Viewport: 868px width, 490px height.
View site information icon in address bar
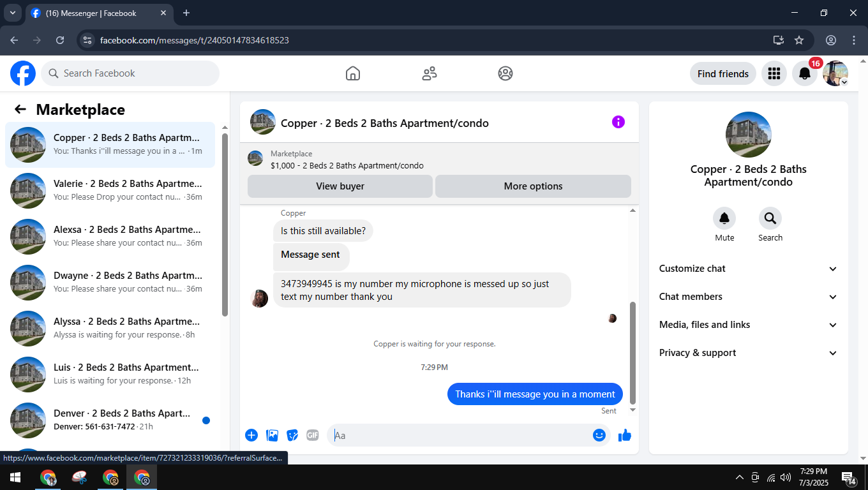click(x=88, y=40)
